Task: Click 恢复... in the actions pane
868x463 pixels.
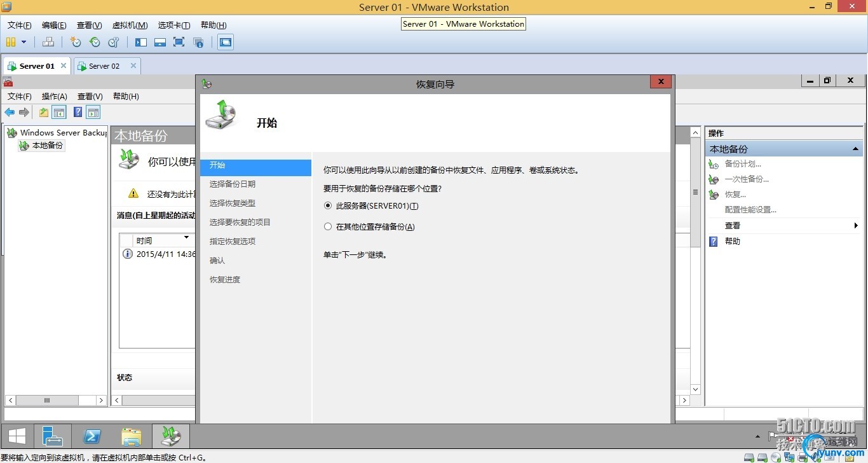Action: pyautogui.click(x=735, y=195)
